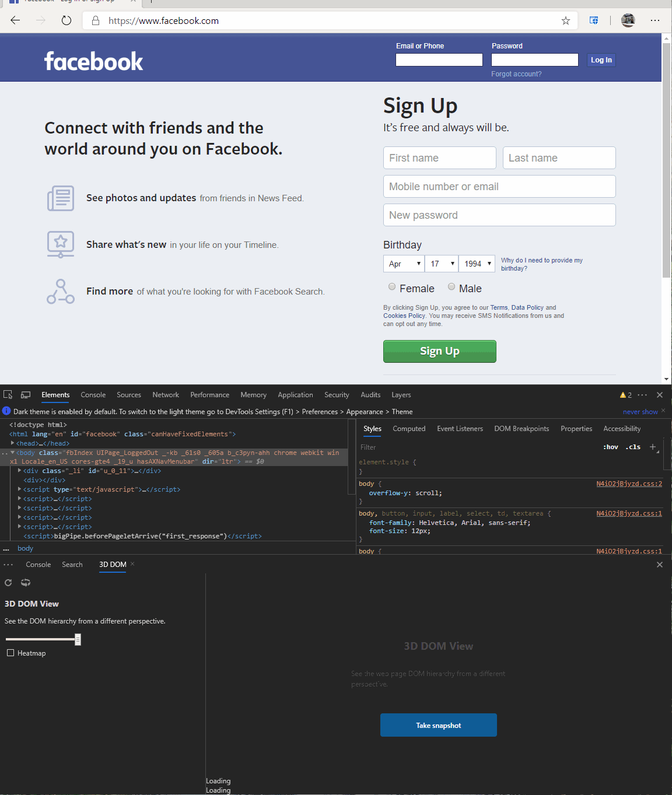This screenshot has height=795, width=672.
Task: Dismiss the dark theme info bar
Action: point(663,411)
